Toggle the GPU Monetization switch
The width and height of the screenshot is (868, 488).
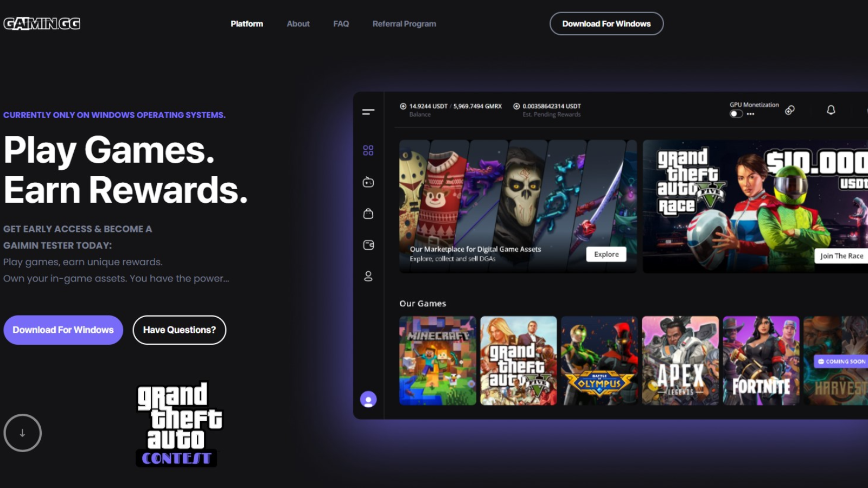tap(736, 114)
